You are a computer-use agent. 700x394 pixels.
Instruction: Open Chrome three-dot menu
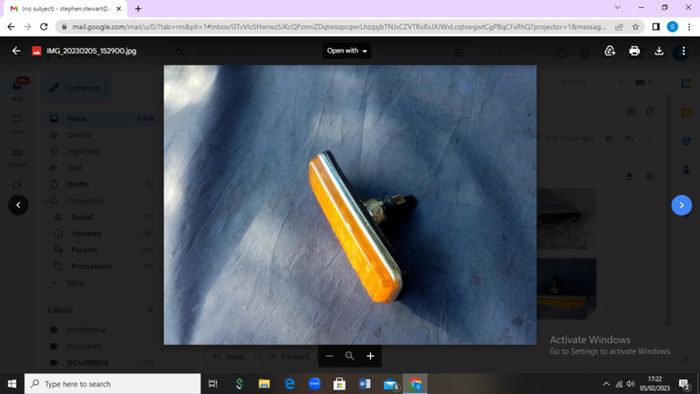689,27
